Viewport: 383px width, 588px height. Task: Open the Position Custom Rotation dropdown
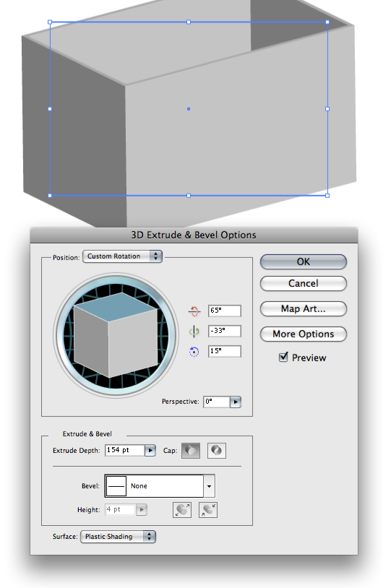pyautogui.click(x=122, y=256)
